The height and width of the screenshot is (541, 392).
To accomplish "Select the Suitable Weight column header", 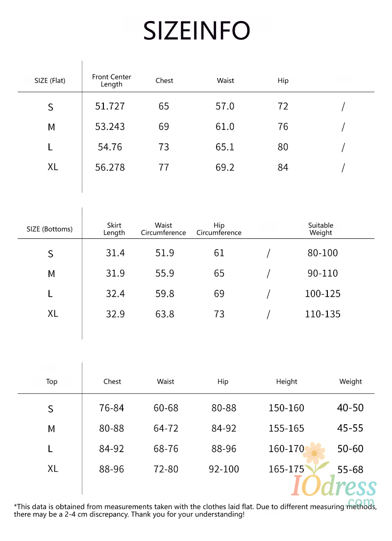I will 320,229.
